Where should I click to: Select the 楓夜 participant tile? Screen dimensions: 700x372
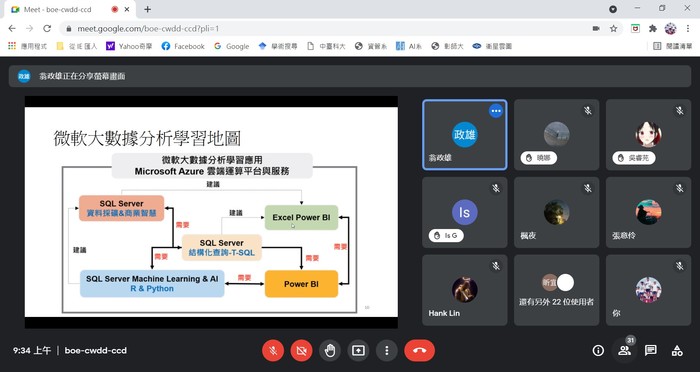[557, 212]
